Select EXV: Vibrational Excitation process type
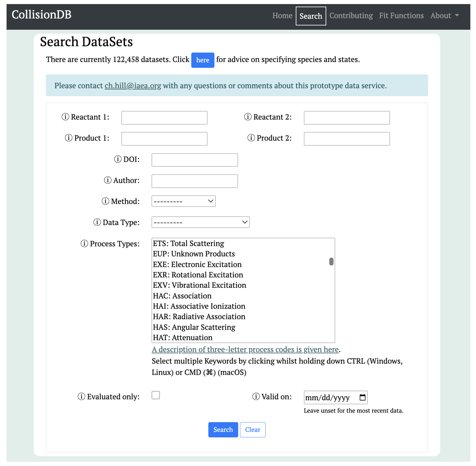Viewport: 476px width, 466px height. (199, 285)
